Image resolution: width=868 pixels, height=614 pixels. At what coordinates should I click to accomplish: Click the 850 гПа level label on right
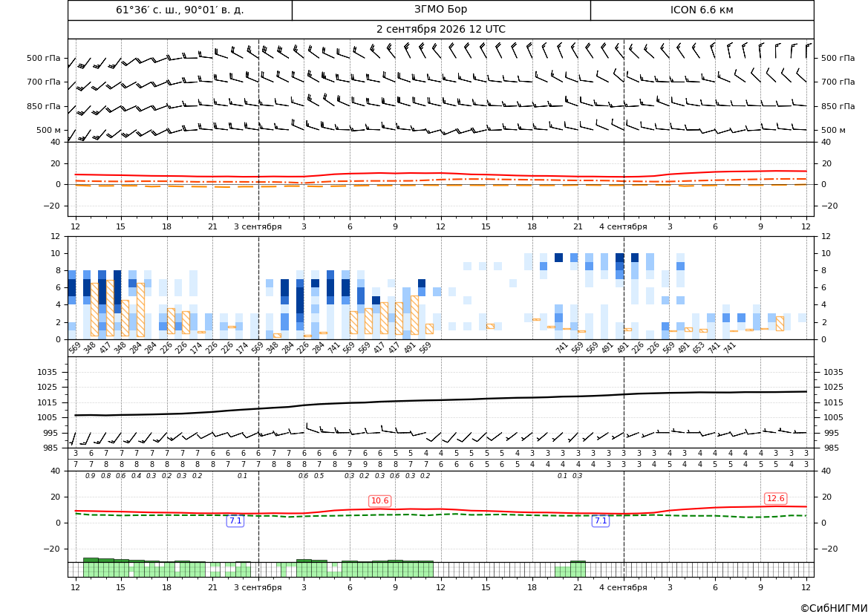pyautogui.click(x=838, y=106)
